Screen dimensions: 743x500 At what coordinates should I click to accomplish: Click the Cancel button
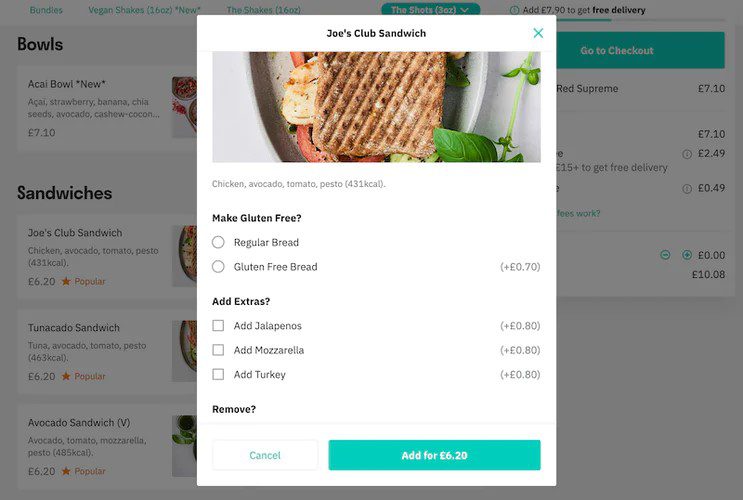coord(265,455)
